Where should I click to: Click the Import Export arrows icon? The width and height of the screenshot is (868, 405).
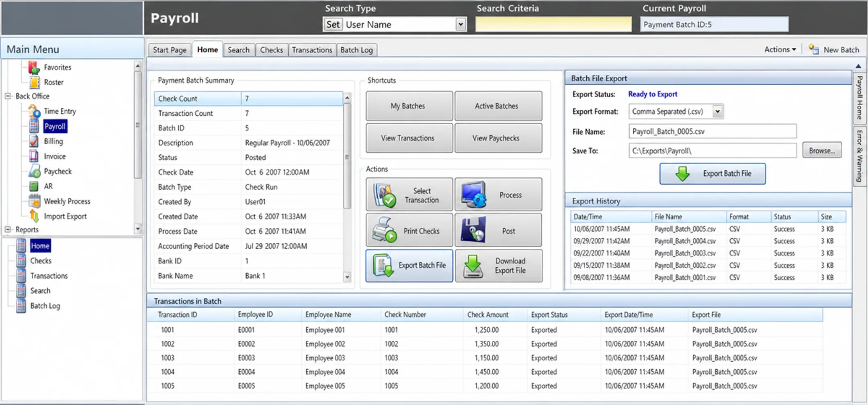pyautogui.click(x=34, y=216)
